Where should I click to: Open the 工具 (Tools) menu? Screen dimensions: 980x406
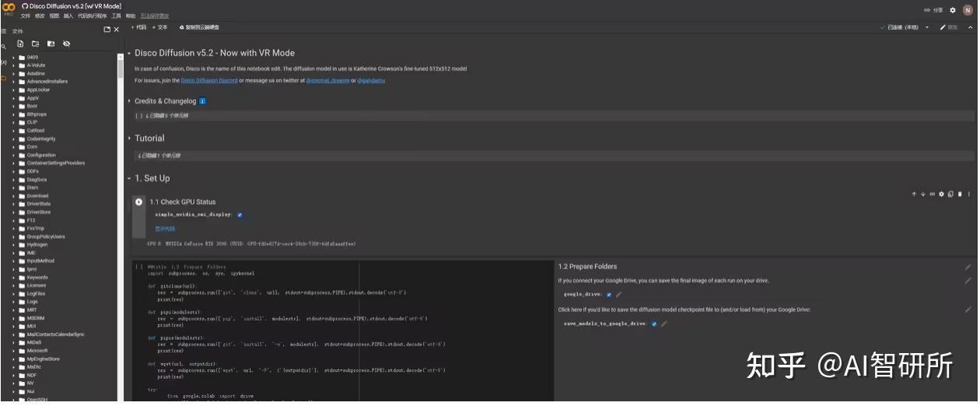coord(116,16)
